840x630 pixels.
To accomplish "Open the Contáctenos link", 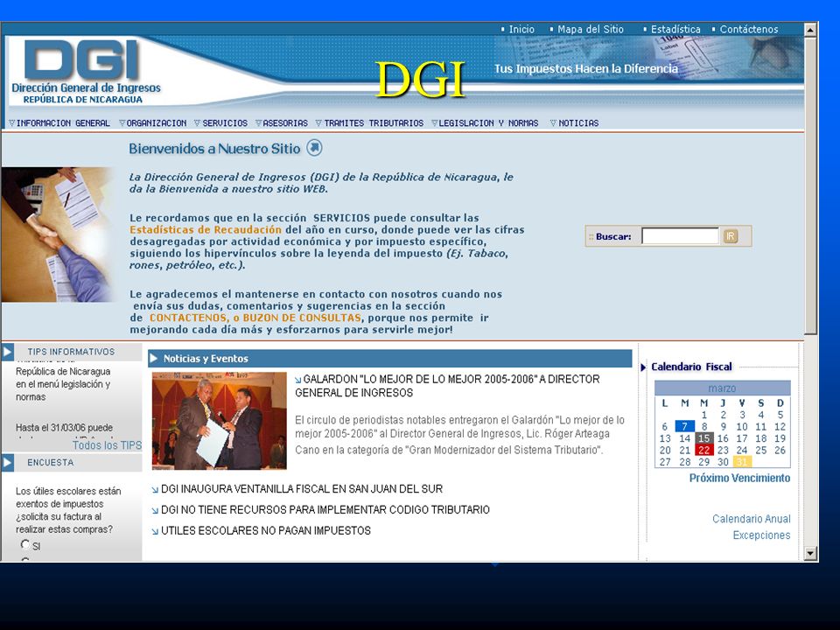I will 748,30.
